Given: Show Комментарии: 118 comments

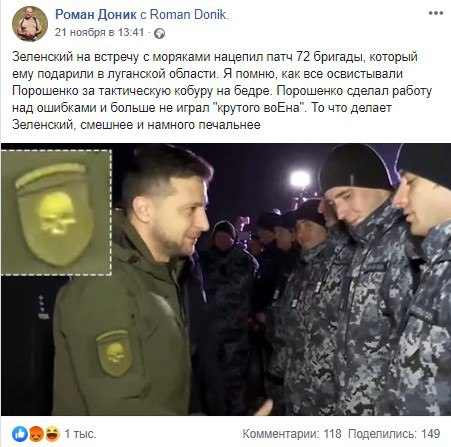Looking at the screenshot, I should tap(292, 434).
